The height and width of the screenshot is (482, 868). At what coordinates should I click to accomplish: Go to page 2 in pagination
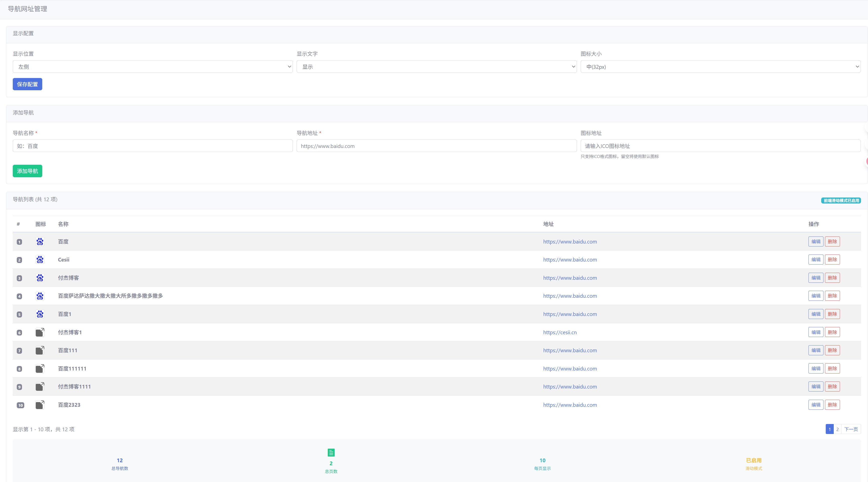837,429
